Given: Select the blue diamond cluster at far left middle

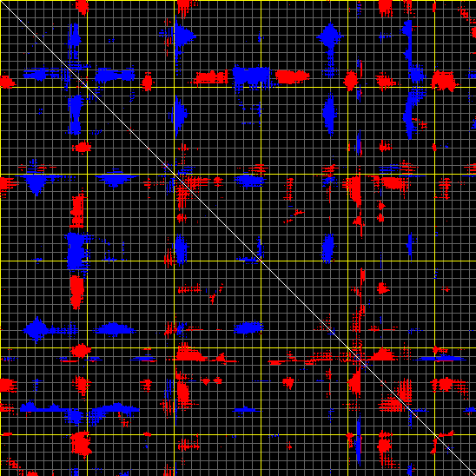Looking at the screenshot, I should pyautogui.click(x=36, y=330).
